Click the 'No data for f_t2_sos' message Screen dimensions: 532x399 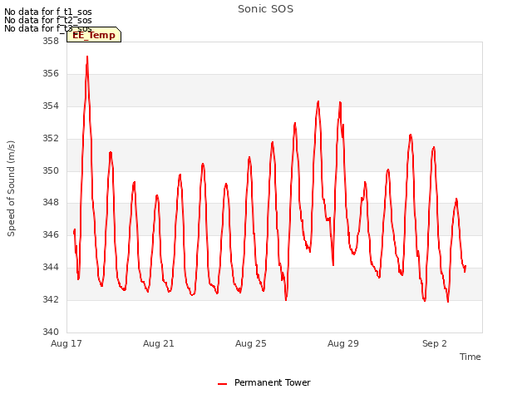48,20
